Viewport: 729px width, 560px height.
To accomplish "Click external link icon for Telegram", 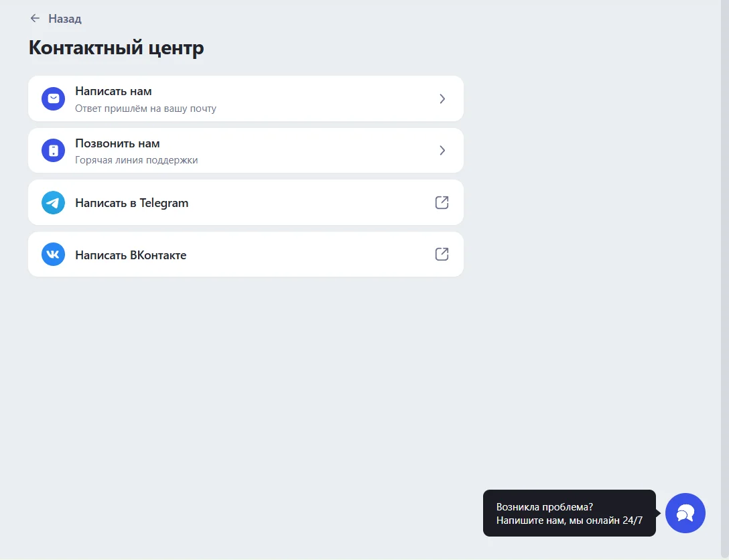I will coord(442,202).
